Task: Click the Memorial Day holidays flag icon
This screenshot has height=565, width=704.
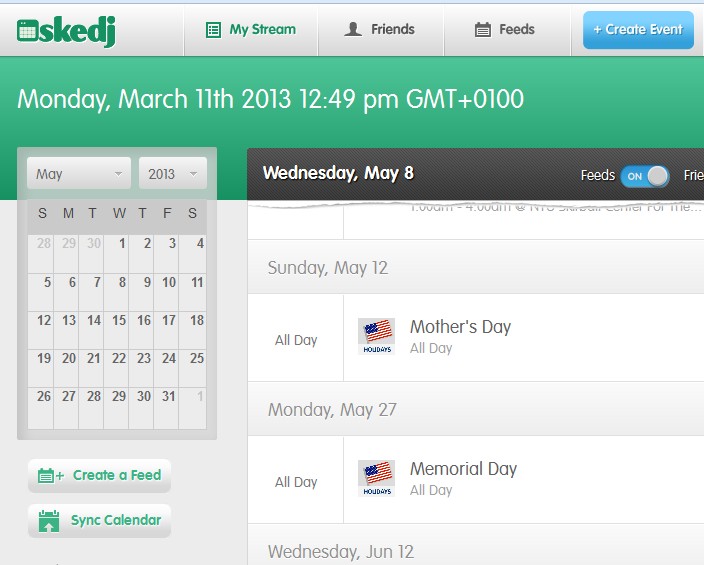Action: pos(376,478)
